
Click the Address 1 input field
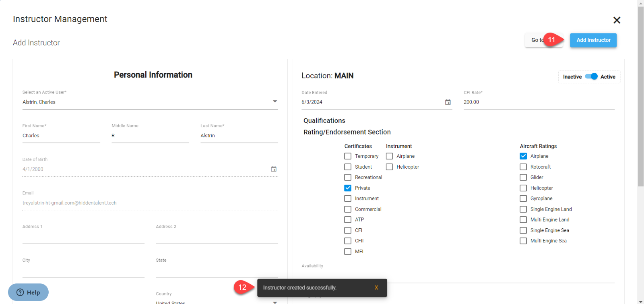click(83, 237)
